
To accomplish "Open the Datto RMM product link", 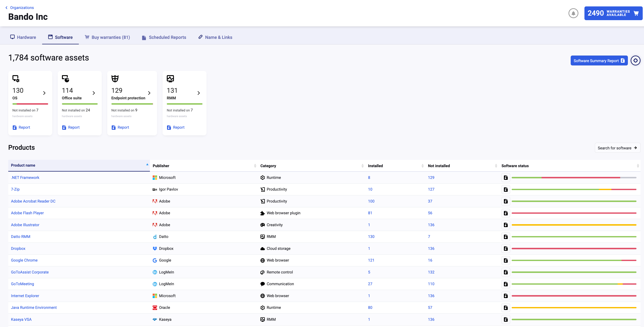I will [21, 236].
